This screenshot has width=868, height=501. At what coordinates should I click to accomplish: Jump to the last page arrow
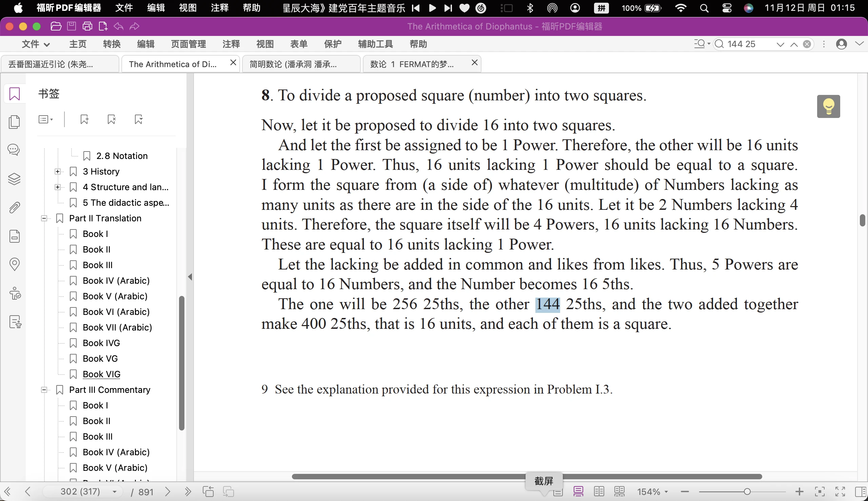pyautogui.click(x=188, y=492)
